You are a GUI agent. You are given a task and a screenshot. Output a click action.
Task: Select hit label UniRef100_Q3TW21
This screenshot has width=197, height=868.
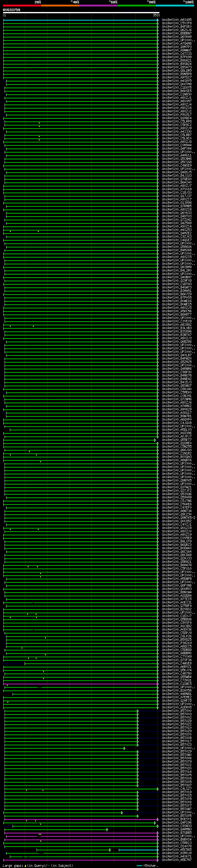tap(177, 487)
